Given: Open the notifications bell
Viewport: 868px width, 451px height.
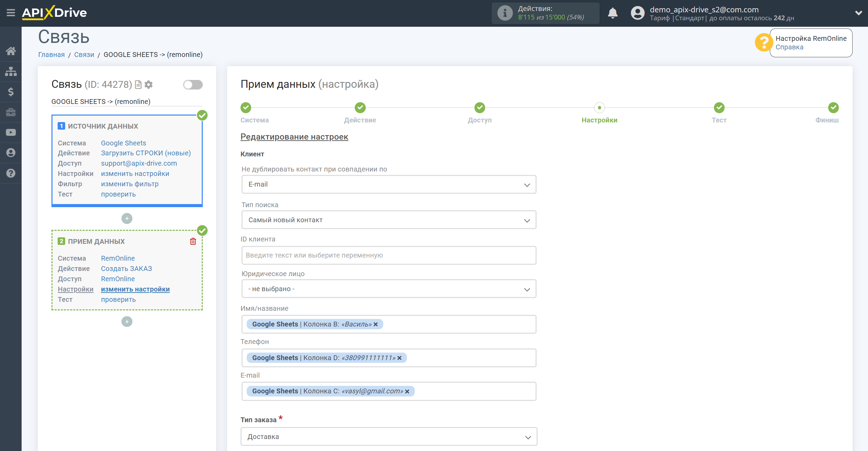Looking at the screenshot, I should pos(612,13).
